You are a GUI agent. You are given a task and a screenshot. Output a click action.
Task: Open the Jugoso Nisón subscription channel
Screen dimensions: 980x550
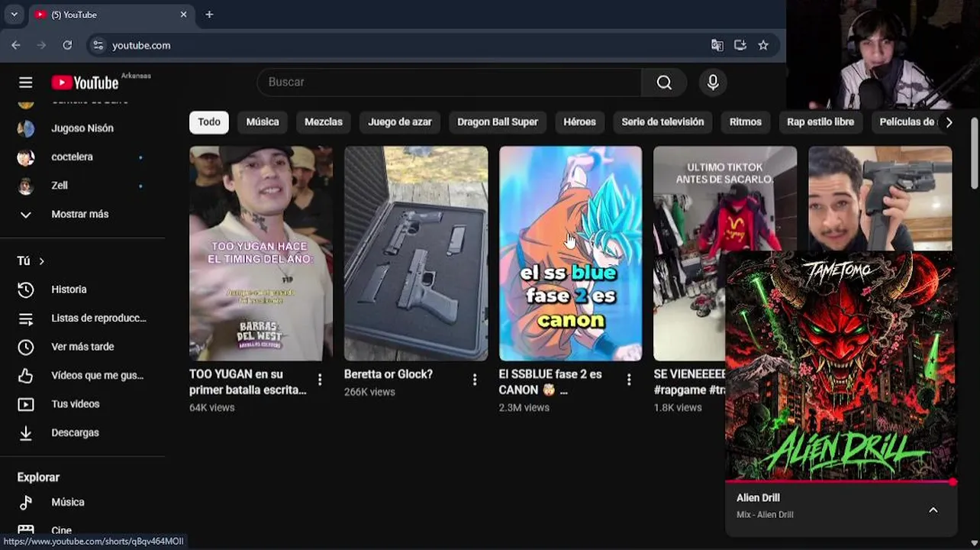tap(82, 128)
